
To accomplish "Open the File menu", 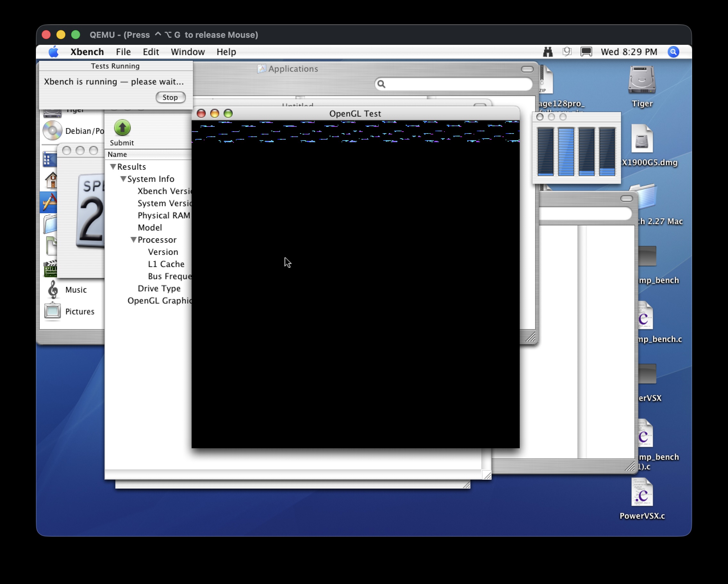I will click(x=123, y=52).
